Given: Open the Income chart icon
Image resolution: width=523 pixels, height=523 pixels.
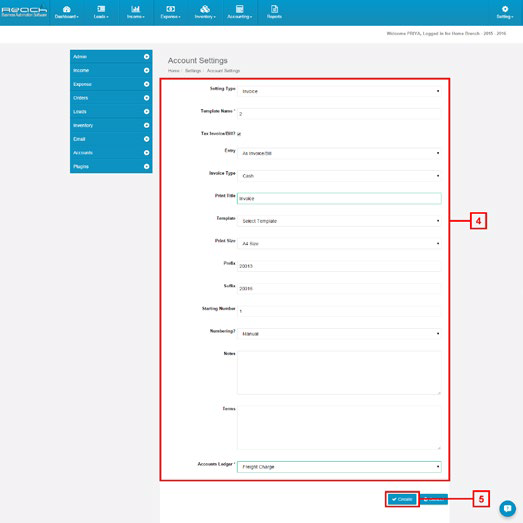Looking at the screenshot, I should coord(135,9).
